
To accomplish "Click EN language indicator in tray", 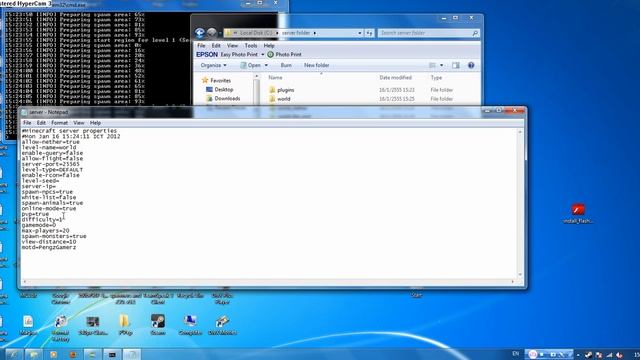I will tap(516, 354).
